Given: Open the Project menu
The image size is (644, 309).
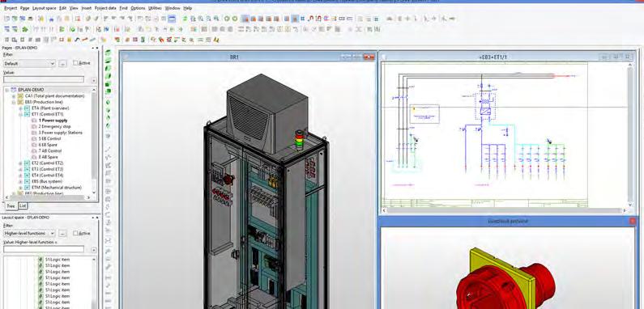Looking at the screenshot, I should 11,8.
